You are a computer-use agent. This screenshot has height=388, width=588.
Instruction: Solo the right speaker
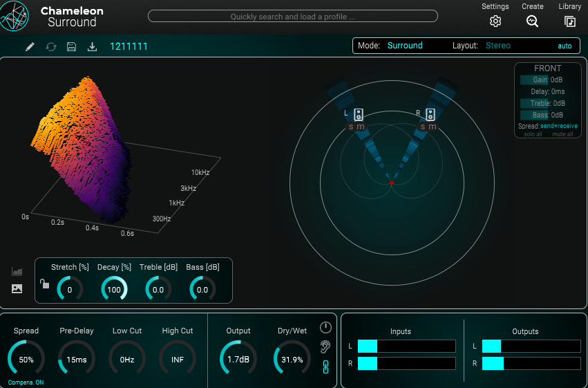(423, 127)
